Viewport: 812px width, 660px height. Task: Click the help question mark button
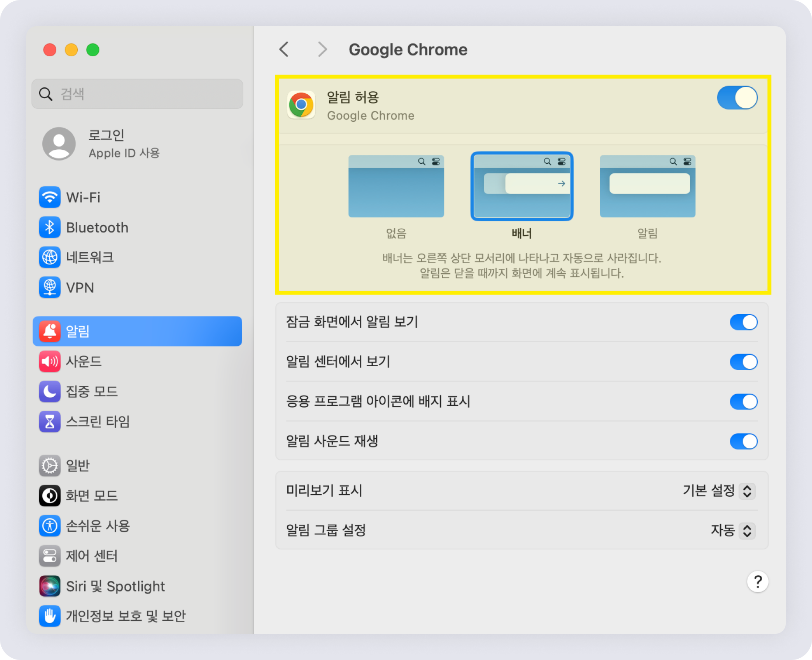tap(757, 581)
